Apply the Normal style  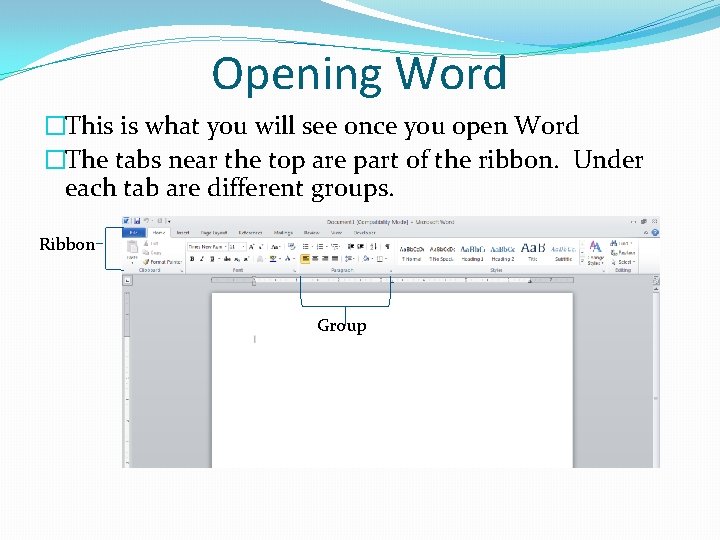[412, 253]
